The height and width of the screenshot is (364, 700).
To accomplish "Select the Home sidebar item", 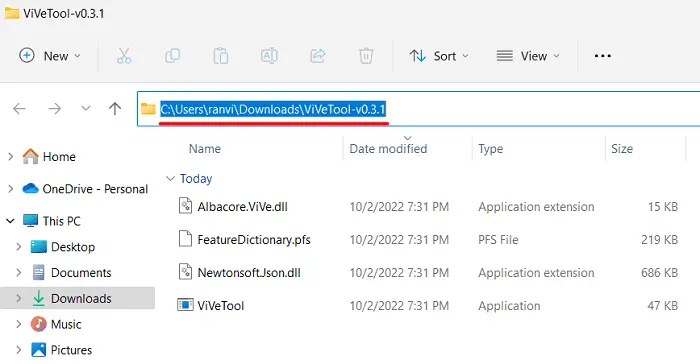I will coord(59,156).
